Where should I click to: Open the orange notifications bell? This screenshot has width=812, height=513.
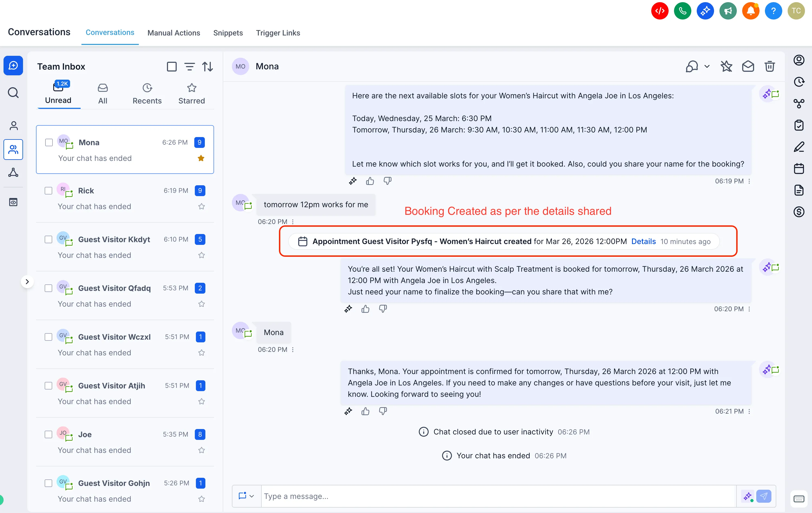[750, 11]
